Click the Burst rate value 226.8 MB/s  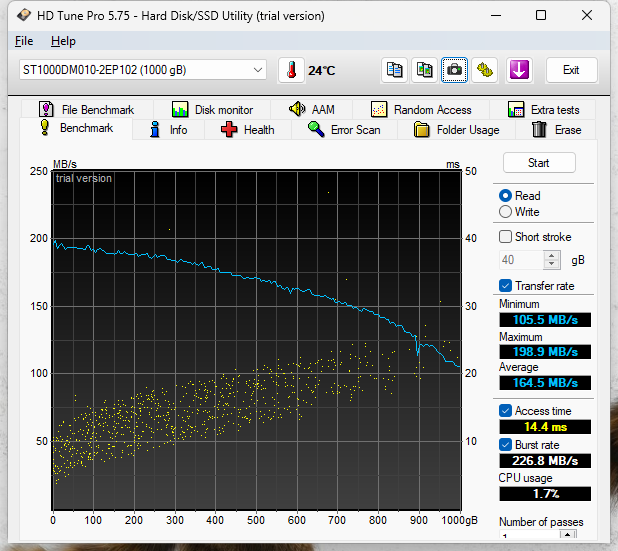coord(545,461)
